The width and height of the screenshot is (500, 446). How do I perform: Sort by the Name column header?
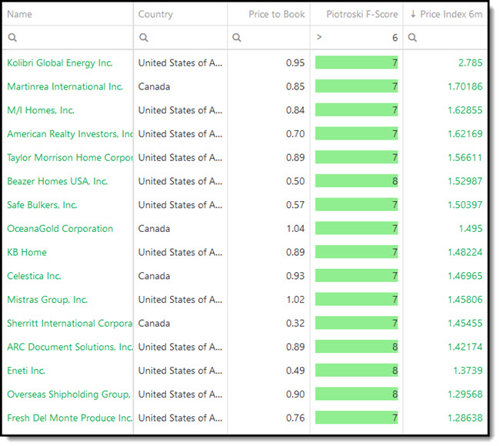tap(20, 14)
